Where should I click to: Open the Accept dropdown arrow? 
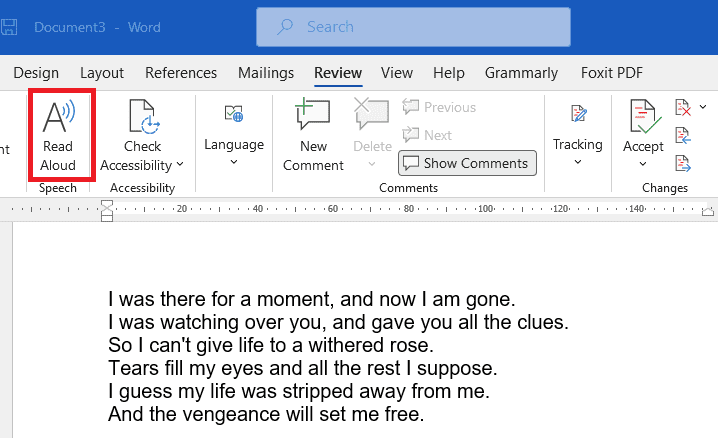click(x=643, y=163)
